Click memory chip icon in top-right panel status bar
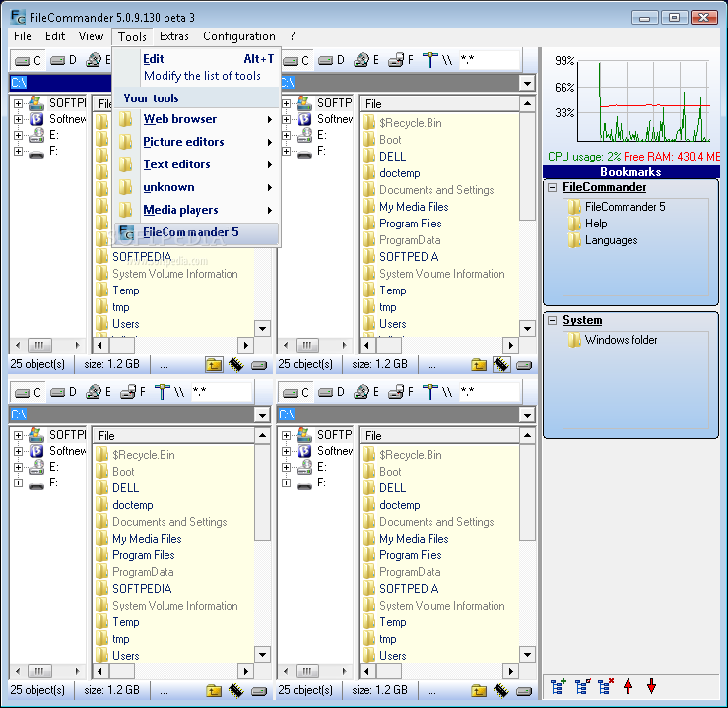 click(x=501, y=365)
